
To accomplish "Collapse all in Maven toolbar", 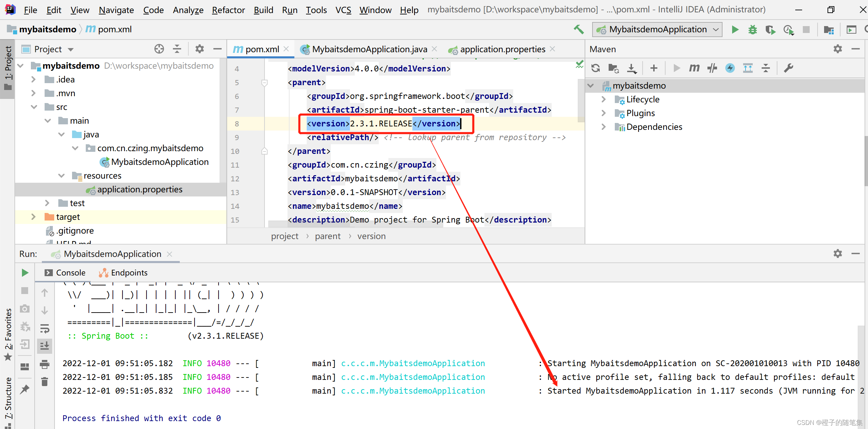I will click(x=766, y=68).
